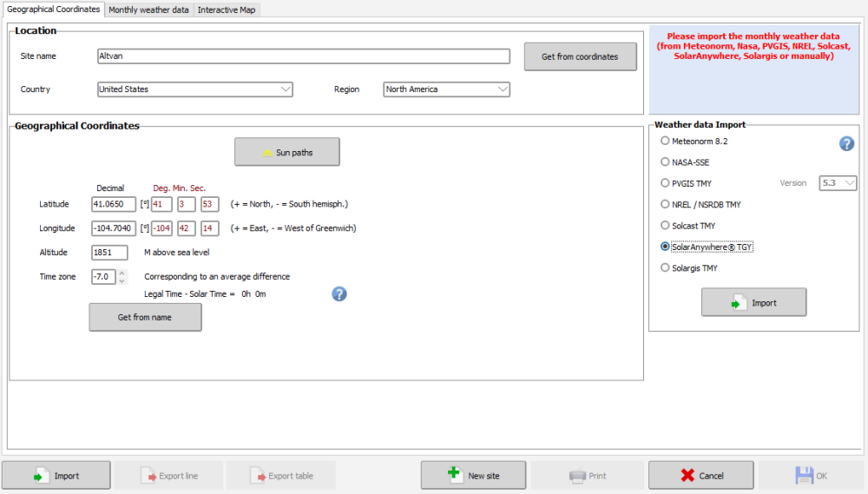This screenshot has width=868, height=494.
Task: Click the Sun paths button
Action: coord(286,152)
